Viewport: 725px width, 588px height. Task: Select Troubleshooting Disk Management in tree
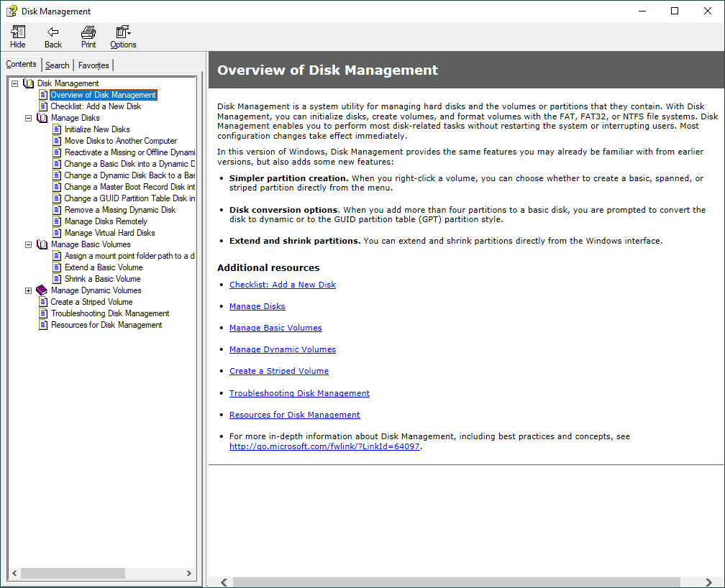[110, 313]
